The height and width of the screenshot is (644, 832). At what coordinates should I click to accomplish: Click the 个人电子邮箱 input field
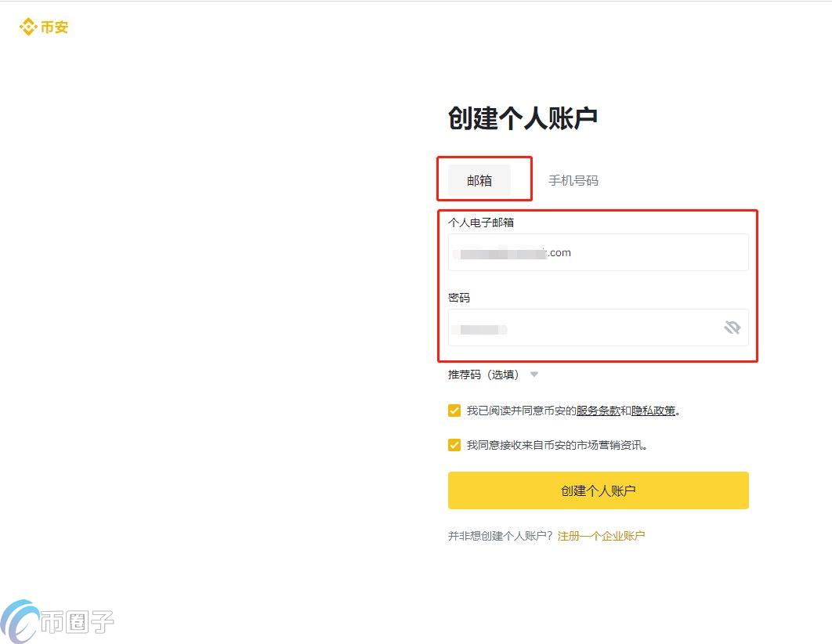pos(598,252)
